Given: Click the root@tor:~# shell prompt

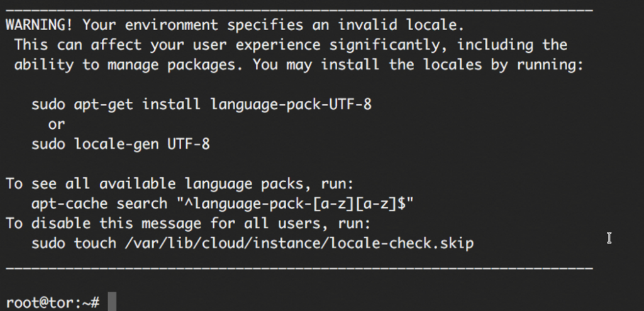Looking at the screenshot, I should pyautogui.click(x=53, y=302).
